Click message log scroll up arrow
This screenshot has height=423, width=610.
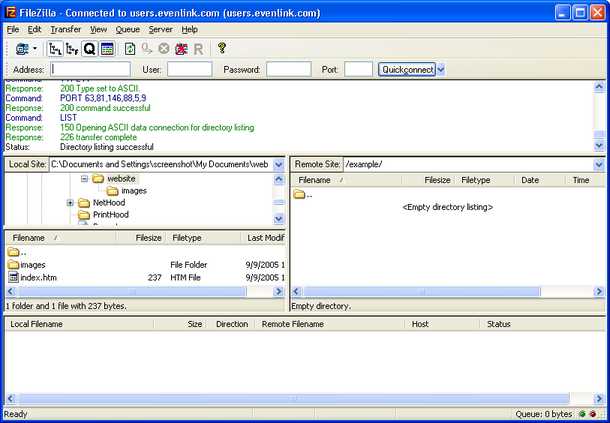click(599, 87)
